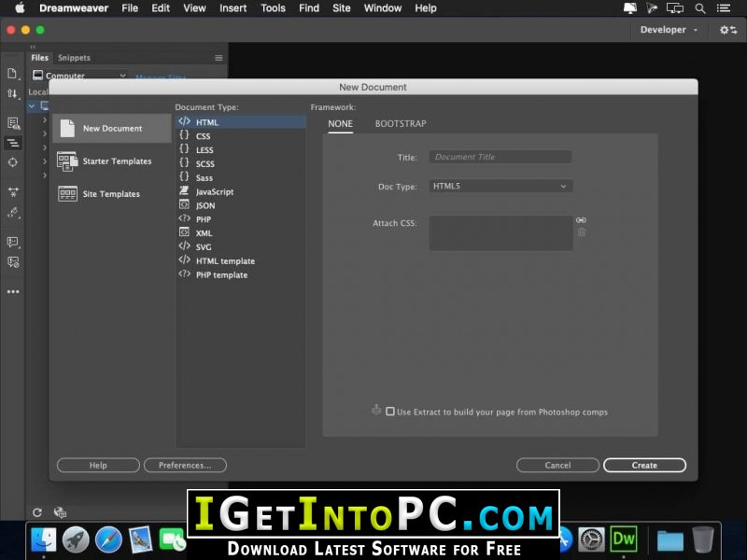747x560 pixels.
Task: Select PHP template document type
Action: (x=241, y=274)
